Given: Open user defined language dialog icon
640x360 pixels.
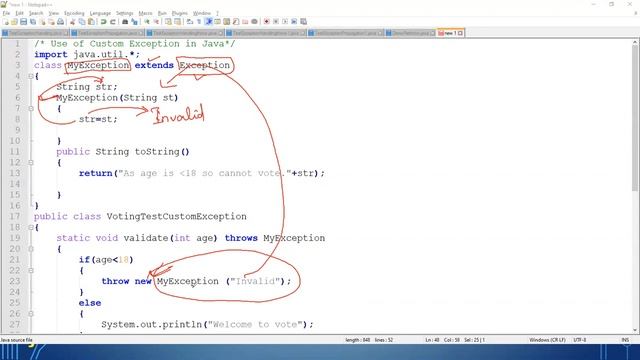Looking at the screenshot, I should click(x=217, y=21).
